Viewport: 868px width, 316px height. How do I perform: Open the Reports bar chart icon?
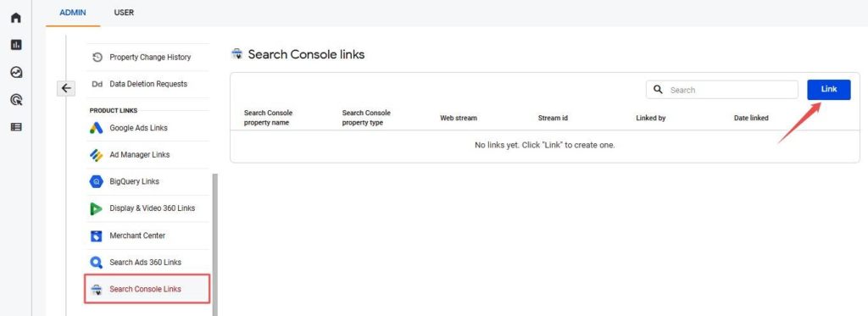16,45
